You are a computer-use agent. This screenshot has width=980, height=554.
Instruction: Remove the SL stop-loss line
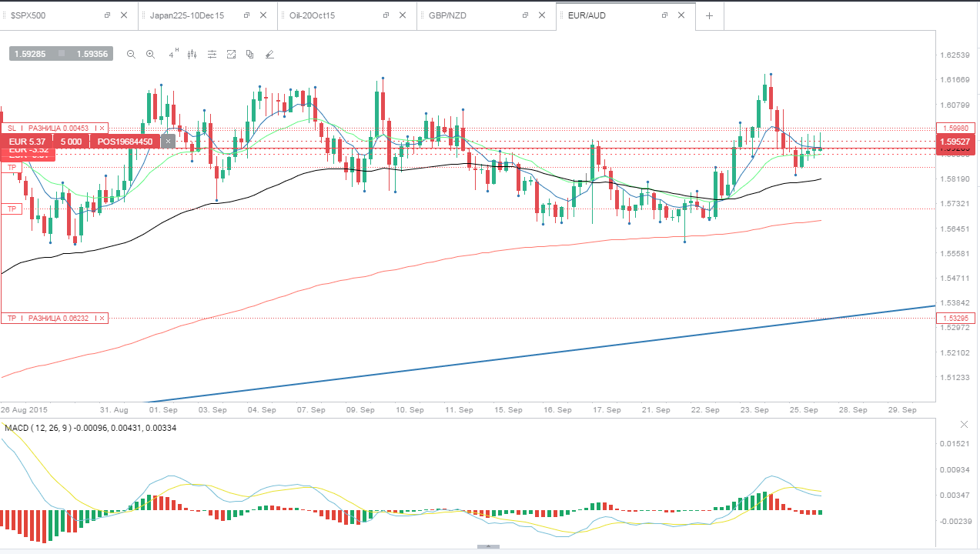(x=102, y=128)
